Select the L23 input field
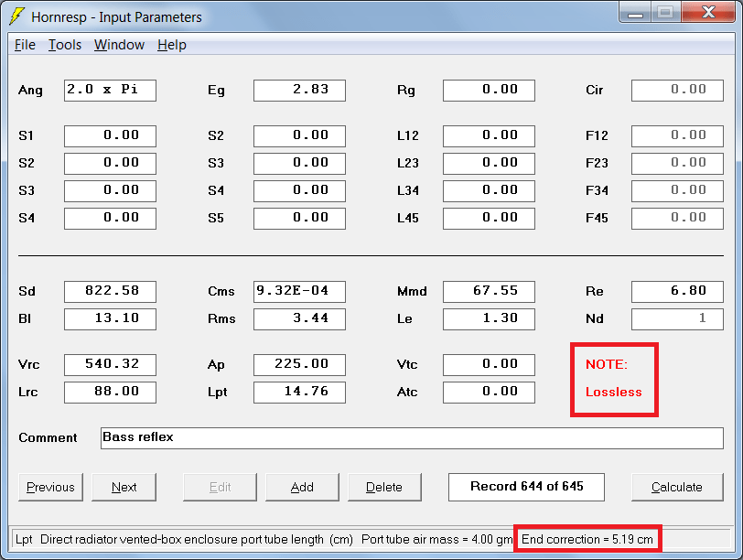This screenshot has width=743, height=560. pos(489,164)
